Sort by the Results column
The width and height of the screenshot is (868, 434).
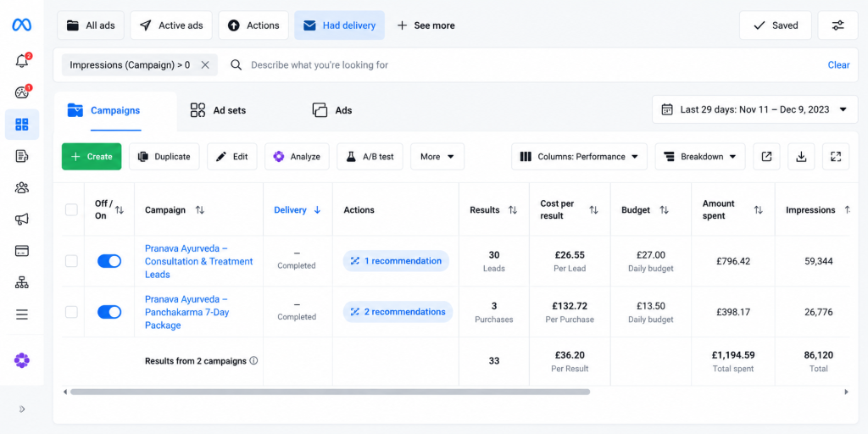click(513, 210)
